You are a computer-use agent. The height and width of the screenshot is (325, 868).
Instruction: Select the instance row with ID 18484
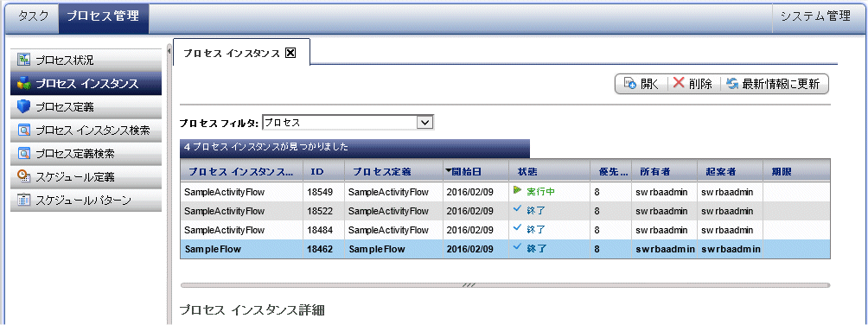506,229
